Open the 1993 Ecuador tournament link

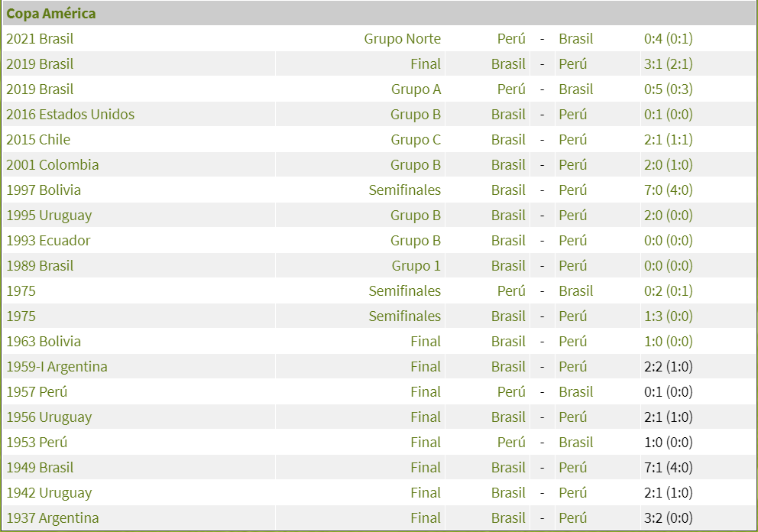[x=48, y=241]
